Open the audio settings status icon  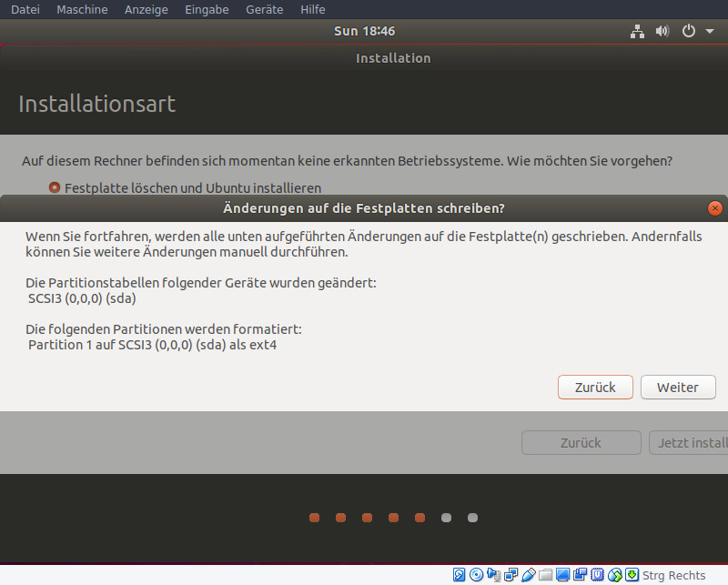click(x=493, y=575)
